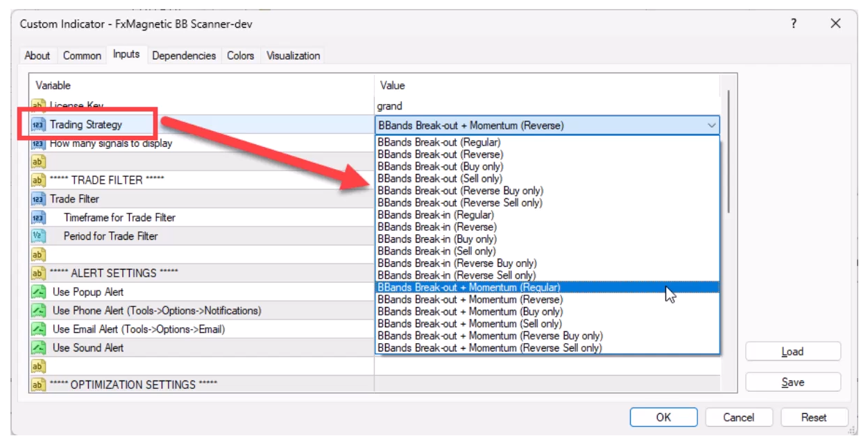
Task: Click the OK button
Action: tap(663, 417)
